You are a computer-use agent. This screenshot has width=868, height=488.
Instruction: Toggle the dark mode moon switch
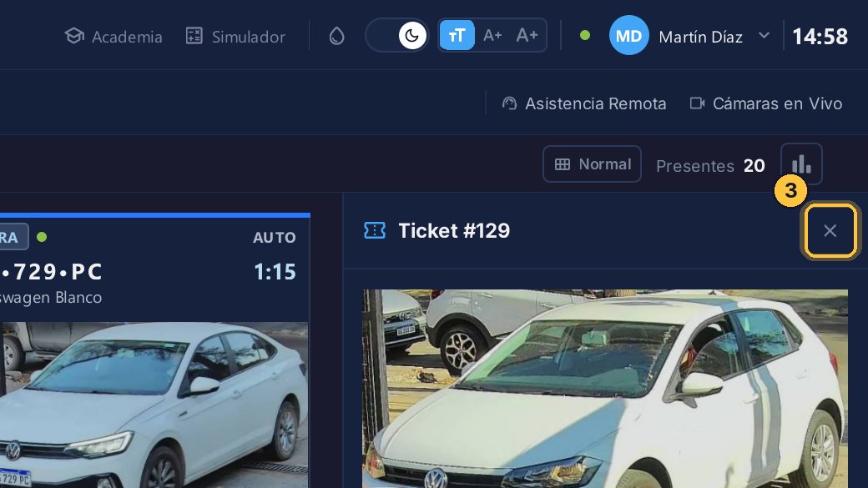pos(397,35)
